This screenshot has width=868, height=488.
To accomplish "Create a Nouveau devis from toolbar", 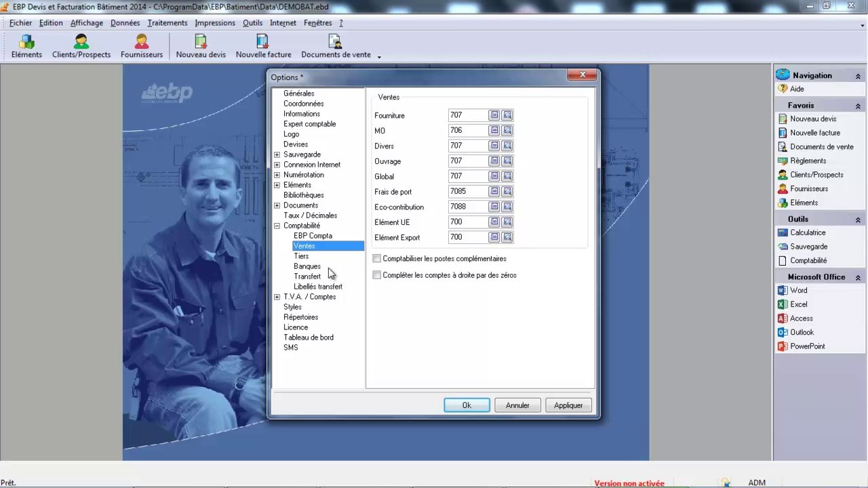I will (201, 46).
